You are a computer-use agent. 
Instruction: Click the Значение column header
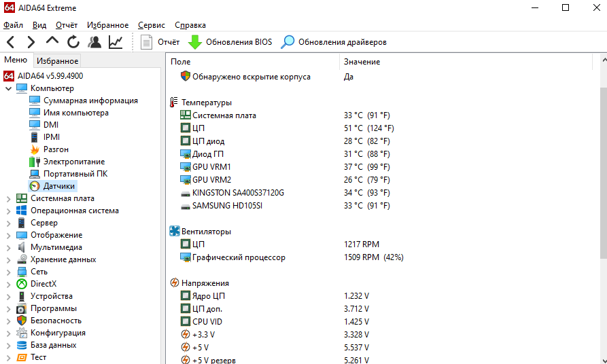[362, 62]
